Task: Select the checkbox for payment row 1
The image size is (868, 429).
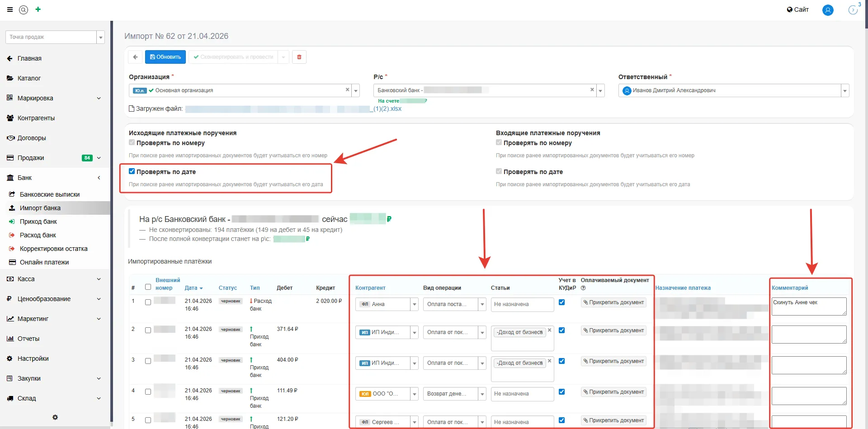Action: (148, 302)
